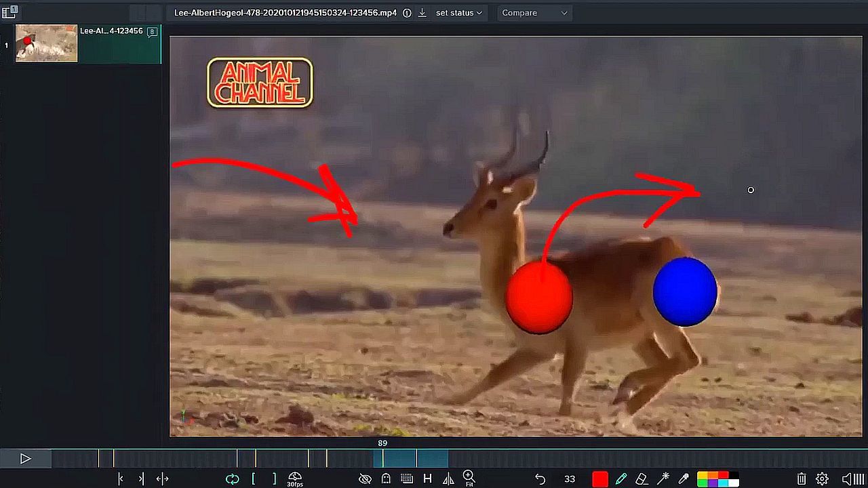Open the set status dropdown
Image resolution: width=868 pixels, height=488 pixels.
point(458,13)
